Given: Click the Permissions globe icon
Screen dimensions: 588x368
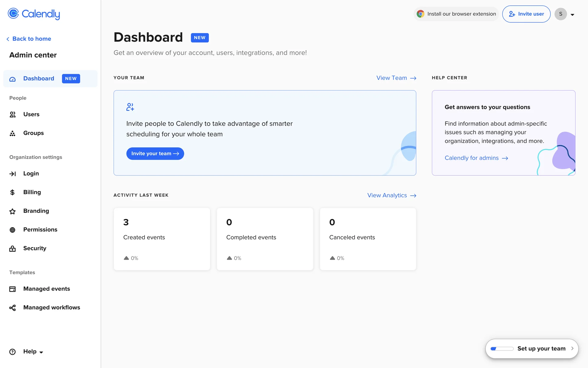Looking at the screenshot, I should [13, 230].
